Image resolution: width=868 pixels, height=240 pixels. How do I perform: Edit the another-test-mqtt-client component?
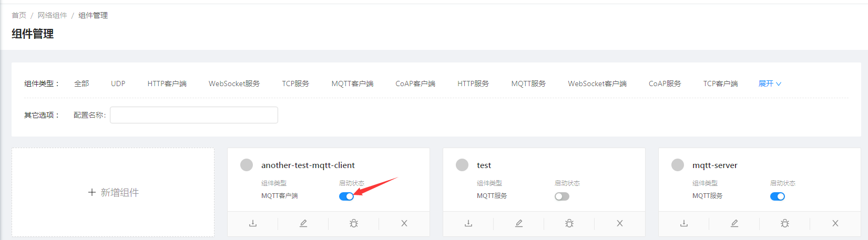(x=303, y=223)
